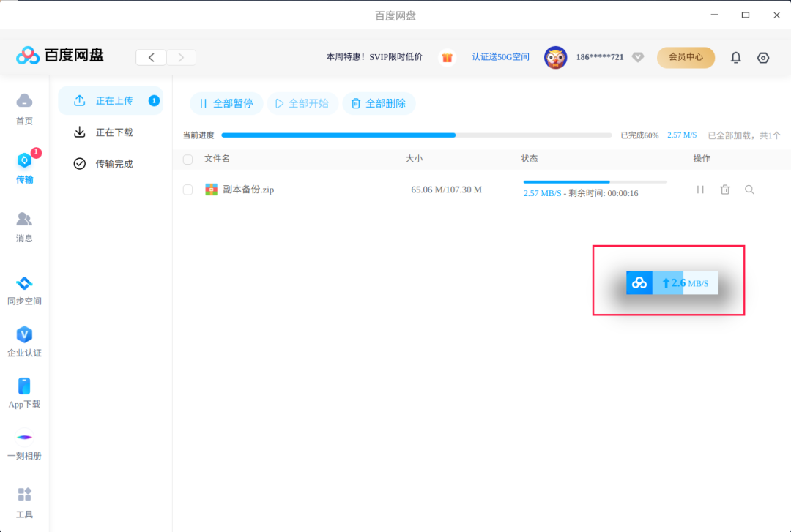
Task: Click the upload count badge on 正在上传
Action: pyautogui.click(x=154, y=101)
